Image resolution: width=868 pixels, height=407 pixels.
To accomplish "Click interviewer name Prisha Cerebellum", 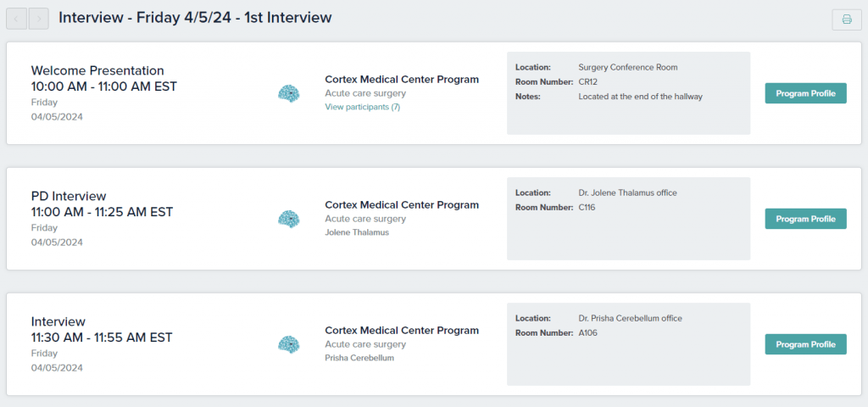I will click(x=359, y=358).
